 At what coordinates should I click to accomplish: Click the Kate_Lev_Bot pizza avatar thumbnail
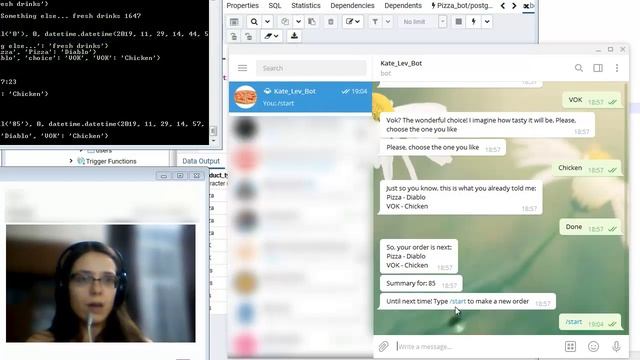[245, 97]
